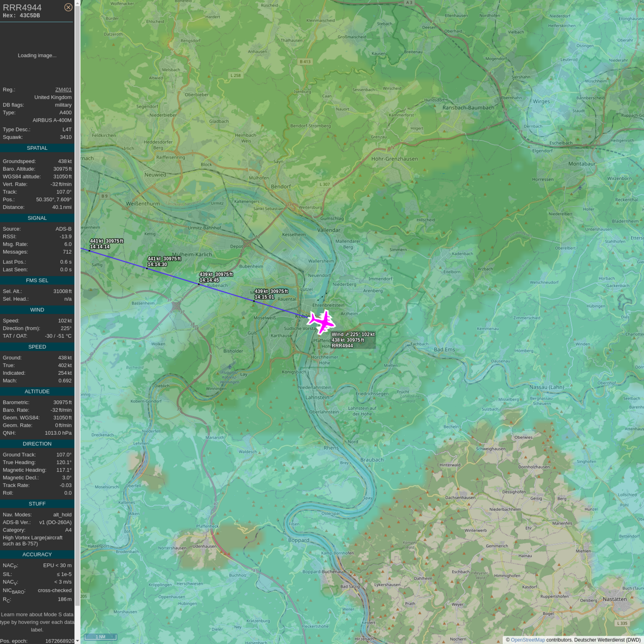This screenshot has height=644, width=644.
Task: Click the Flugplatz Koblenz-Winningen airport icon
Action: pos(230,367)
